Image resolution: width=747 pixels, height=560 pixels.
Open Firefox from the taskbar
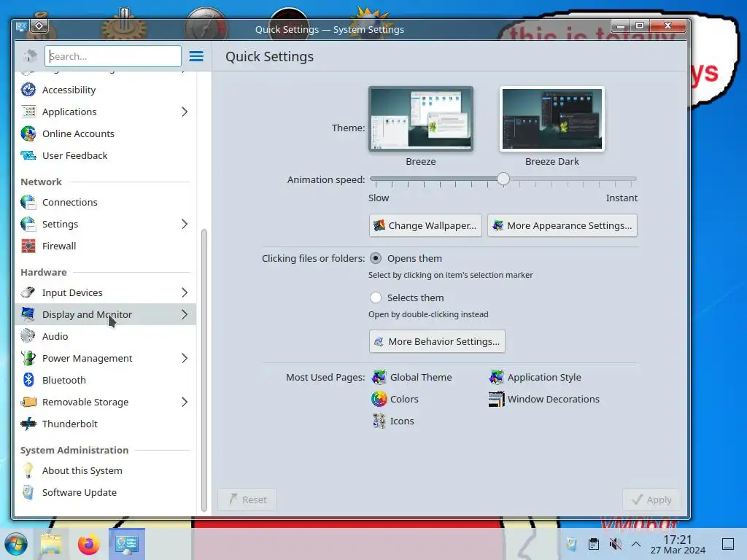tap(88, 544)
